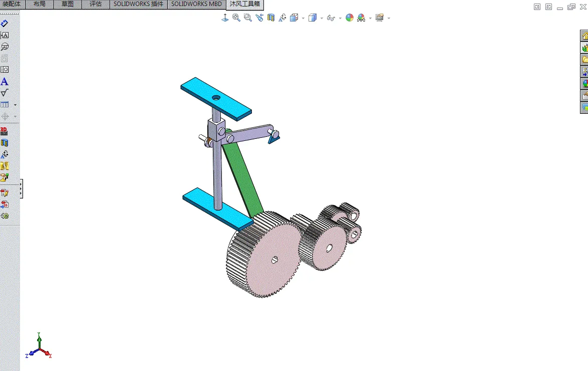The image size is (588, 371).
Task: Open the 3D PDF template editor icon
Action: click(5, 193)
